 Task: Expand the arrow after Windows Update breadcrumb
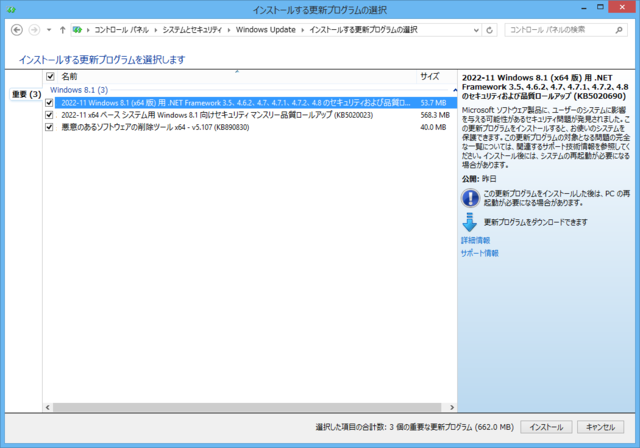click(302, 30)
